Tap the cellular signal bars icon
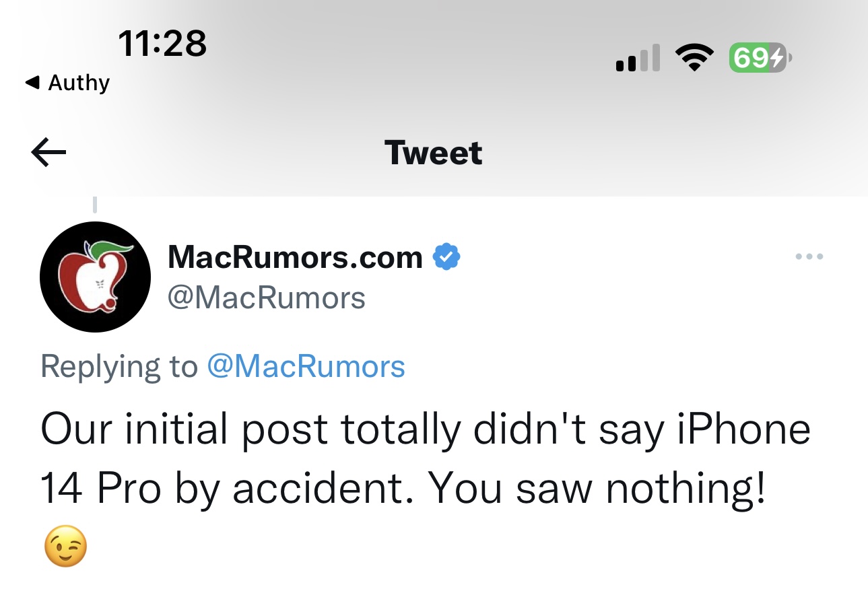This screenshot has height=589, width=868. 637,59
